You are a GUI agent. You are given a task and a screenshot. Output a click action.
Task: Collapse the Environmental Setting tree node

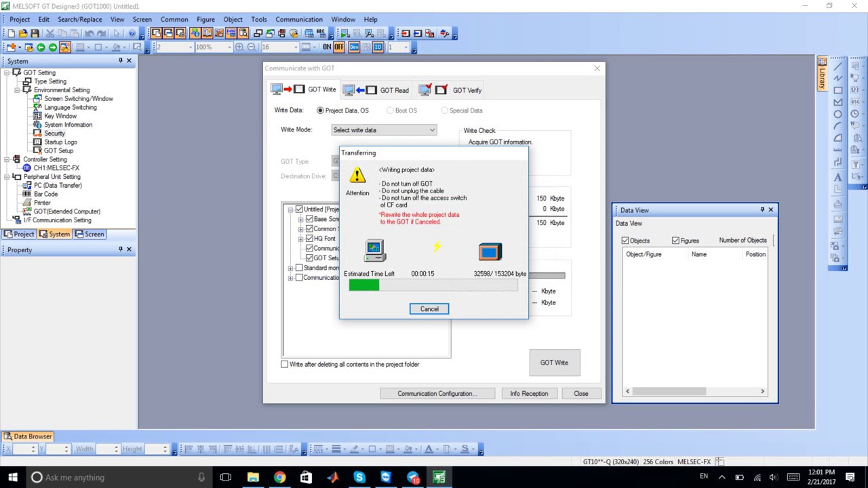[18, 90]
